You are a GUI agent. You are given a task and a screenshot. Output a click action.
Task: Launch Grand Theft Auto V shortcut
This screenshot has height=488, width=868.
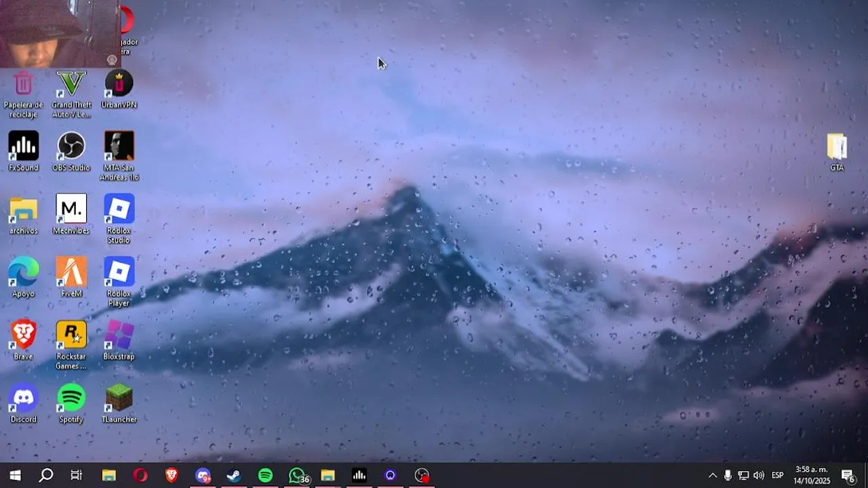71,94
